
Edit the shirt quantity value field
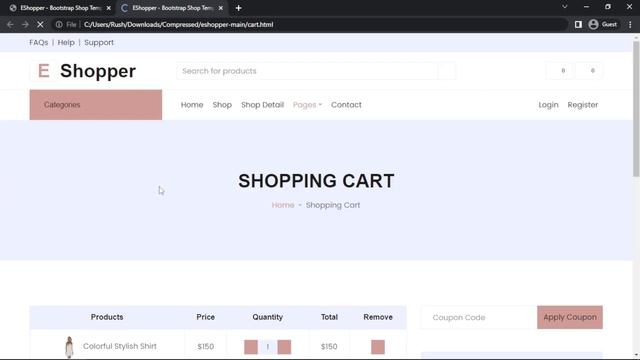[x=268, y=347]
